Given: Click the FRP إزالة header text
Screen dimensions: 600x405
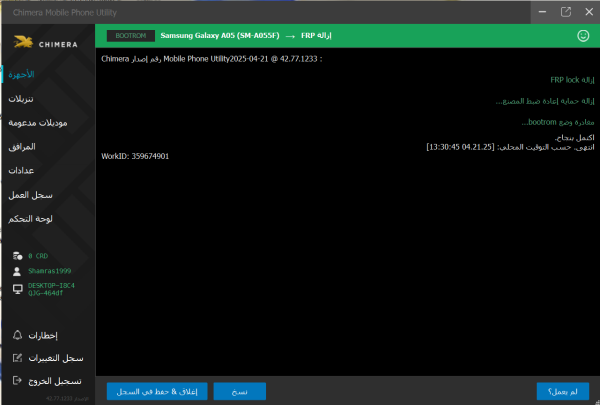Looking at the screenshot, I should click(316, 36).
